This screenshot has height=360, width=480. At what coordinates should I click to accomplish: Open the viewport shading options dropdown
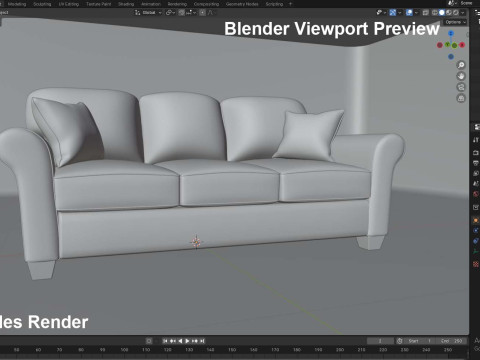(x=463, y=13)
